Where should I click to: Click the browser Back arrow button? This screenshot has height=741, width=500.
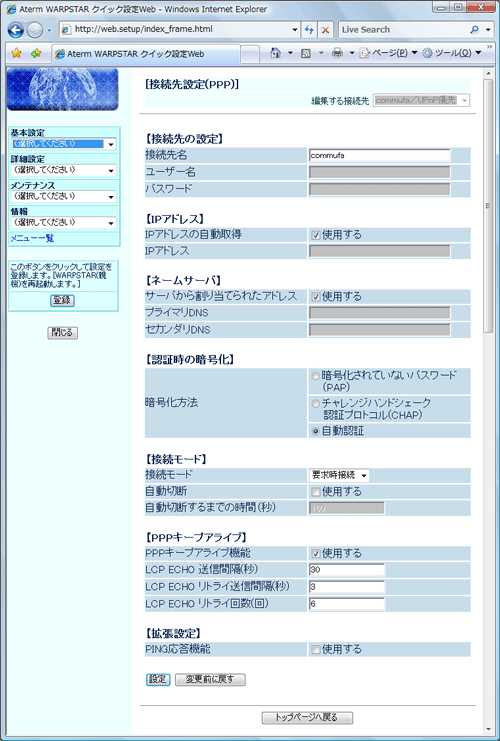click(x=16, y=30)
